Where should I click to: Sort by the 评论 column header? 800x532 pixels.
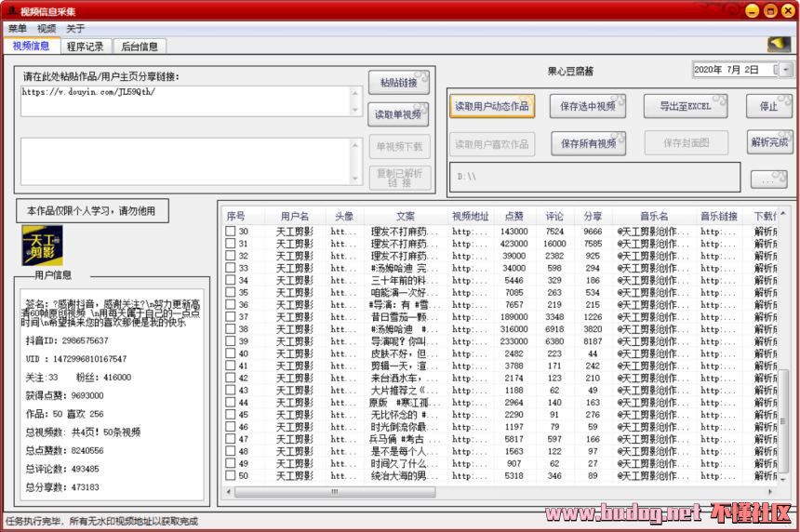pos(554,217)
